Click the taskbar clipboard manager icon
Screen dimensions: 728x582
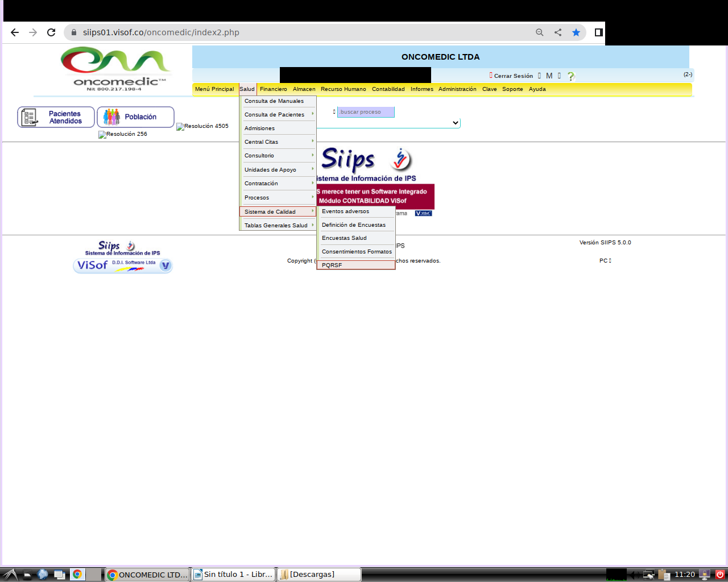(x=664, y=575)
